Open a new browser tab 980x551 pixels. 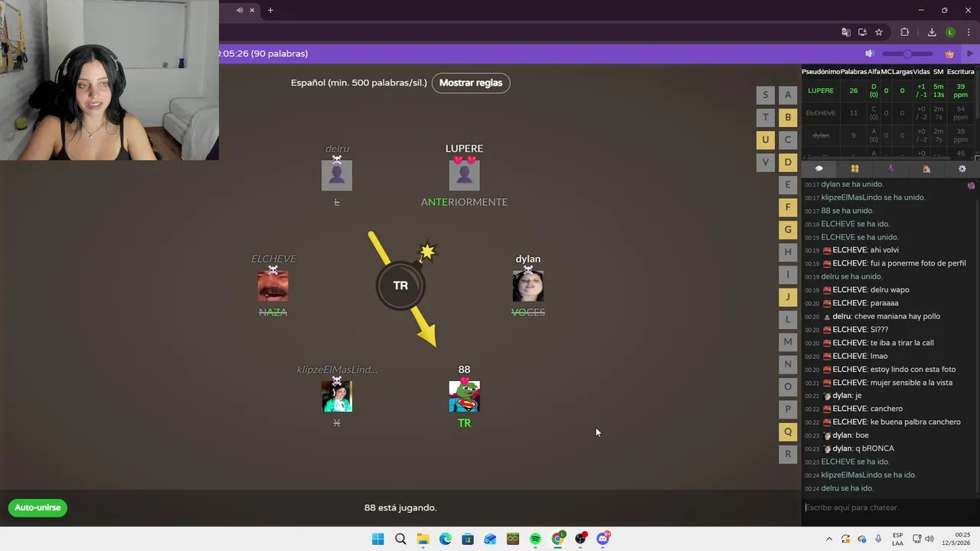[x=270, y=10]
